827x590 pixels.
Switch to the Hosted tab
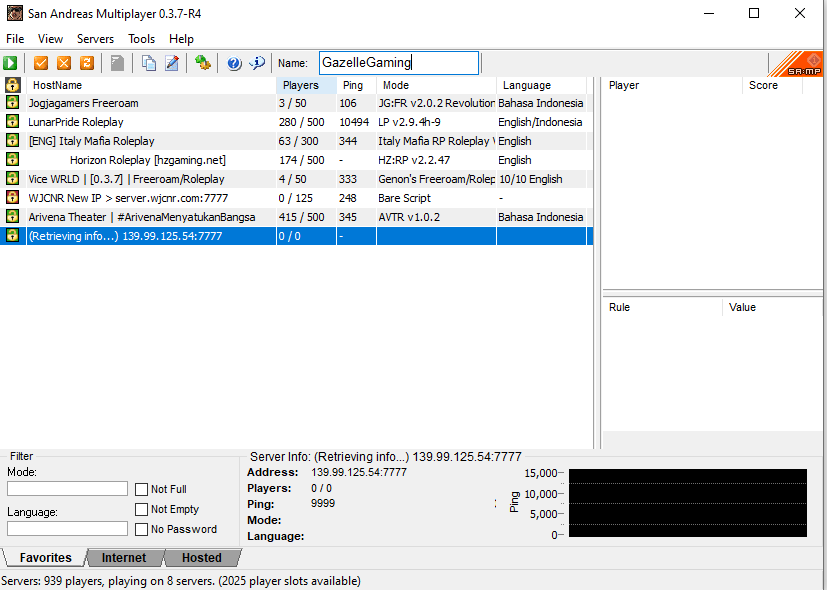201,558
